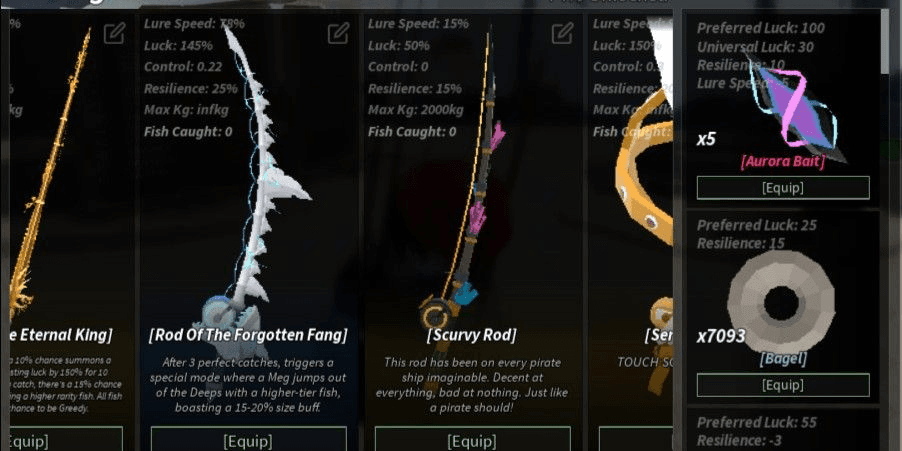Select the [Scurvy Rod] name label

[x=472, y=335]
